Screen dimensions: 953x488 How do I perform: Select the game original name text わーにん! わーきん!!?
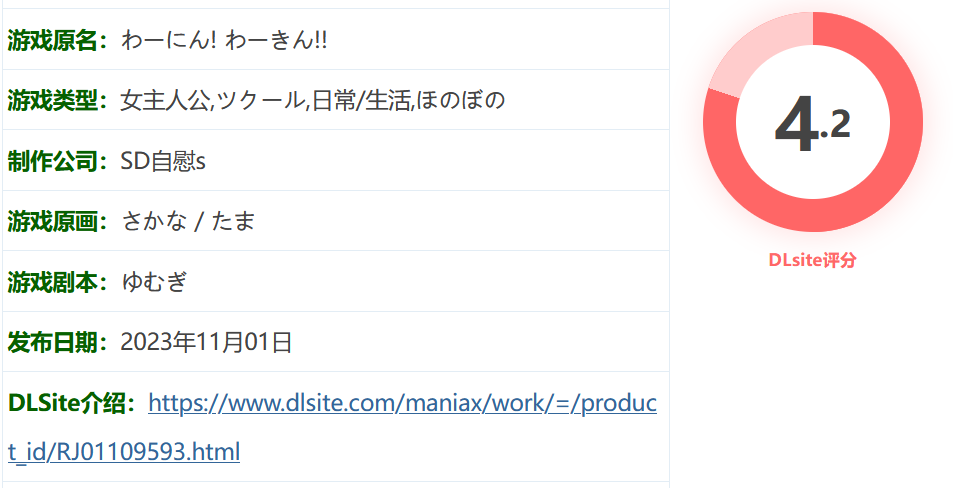[x=224, y=41]
